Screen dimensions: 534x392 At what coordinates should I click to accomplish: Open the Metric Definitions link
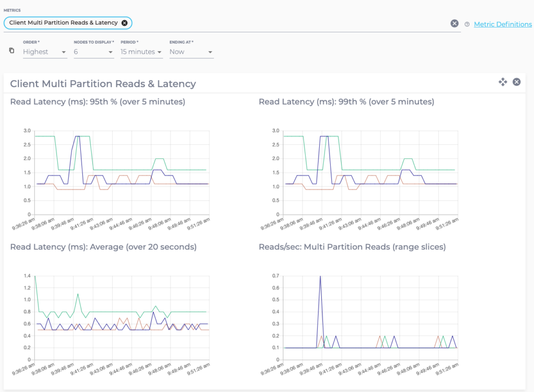point(502,24)
